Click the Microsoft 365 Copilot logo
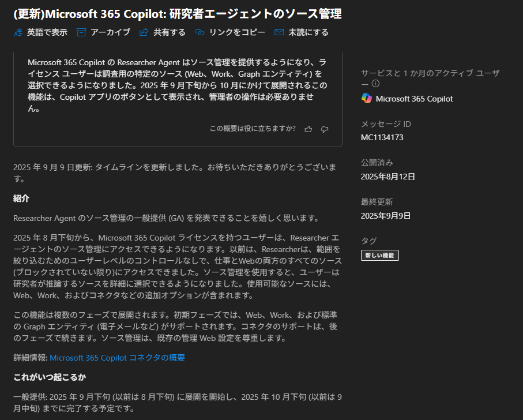Viewport: 523px width, 420px height. pos(367,99)
